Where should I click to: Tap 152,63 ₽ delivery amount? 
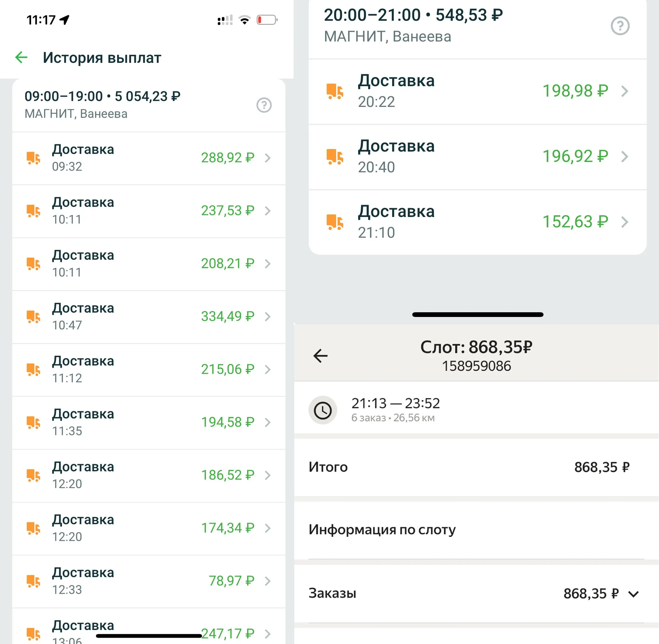click(x=575, y=222)
